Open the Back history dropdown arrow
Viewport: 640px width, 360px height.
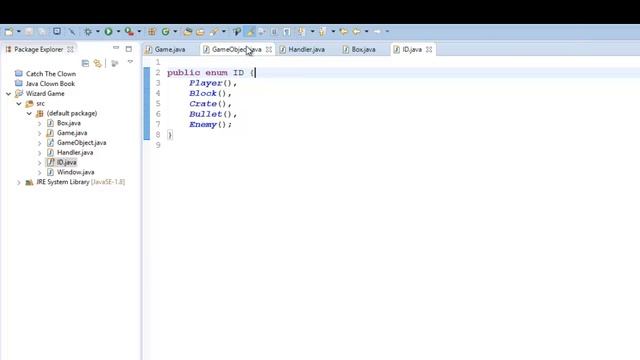tap(367, 31)
